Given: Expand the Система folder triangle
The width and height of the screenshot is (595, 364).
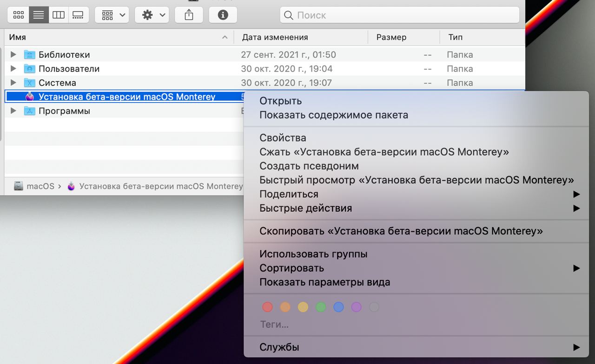Looking at the screenshot, I should coord(13,83).
